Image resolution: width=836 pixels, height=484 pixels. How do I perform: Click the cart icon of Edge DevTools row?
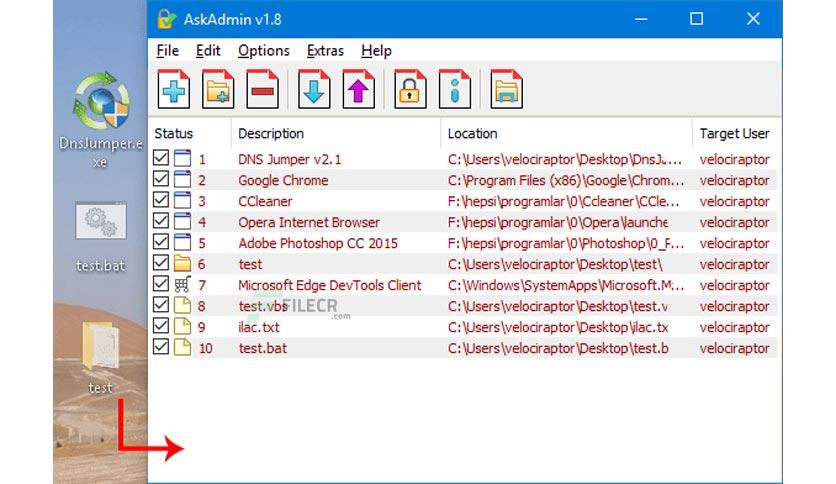[x=182, y=285]
